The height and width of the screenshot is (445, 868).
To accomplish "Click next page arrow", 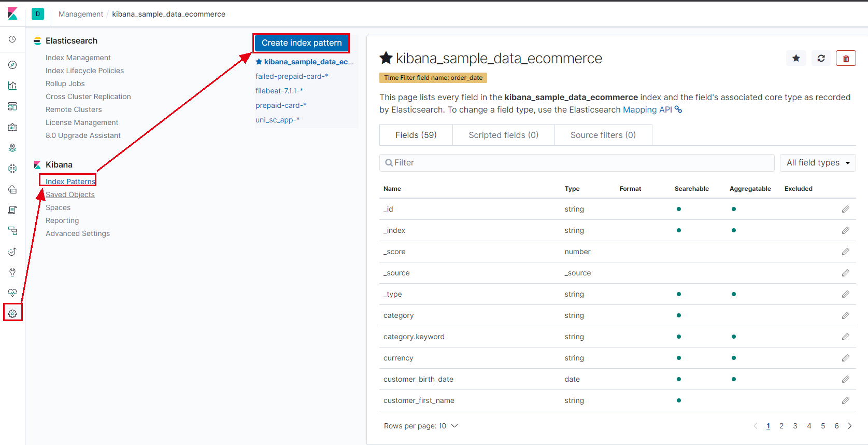I will click(850, 426).
